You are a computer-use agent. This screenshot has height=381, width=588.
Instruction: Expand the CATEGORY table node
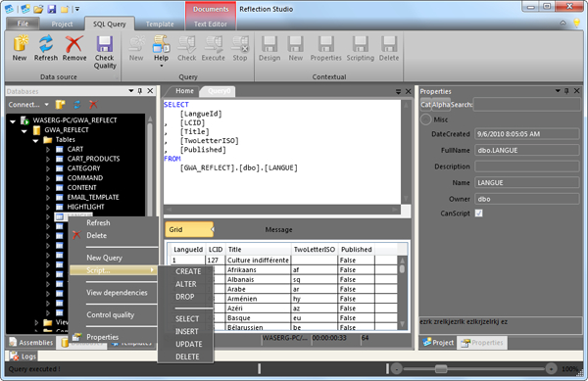click(x=48, y=168)
